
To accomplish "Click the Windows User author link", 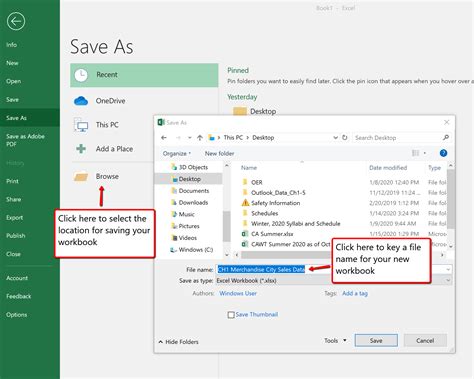I will click(x=238, y=293).
